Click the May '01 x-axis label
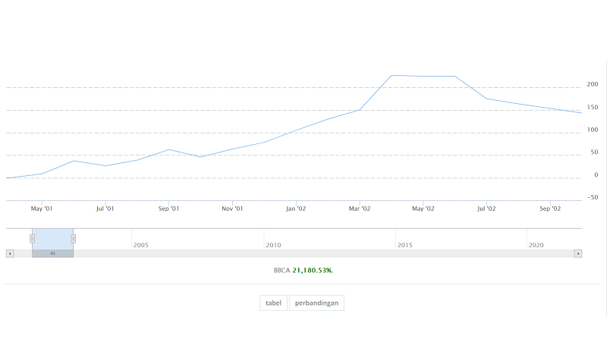Image resolution: width=607 pixels, height=364 pixels. (x=42, y=209)
